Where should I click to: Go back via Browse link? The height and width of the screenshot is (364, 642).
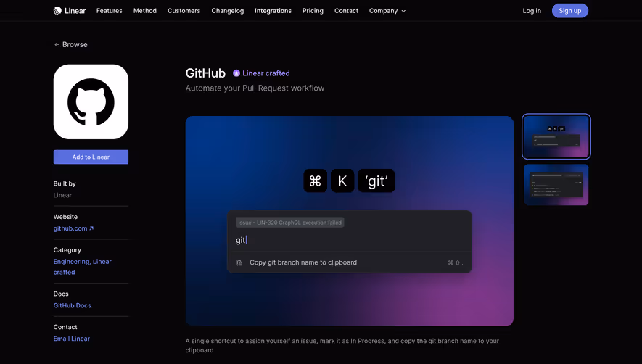pos(71,44)
